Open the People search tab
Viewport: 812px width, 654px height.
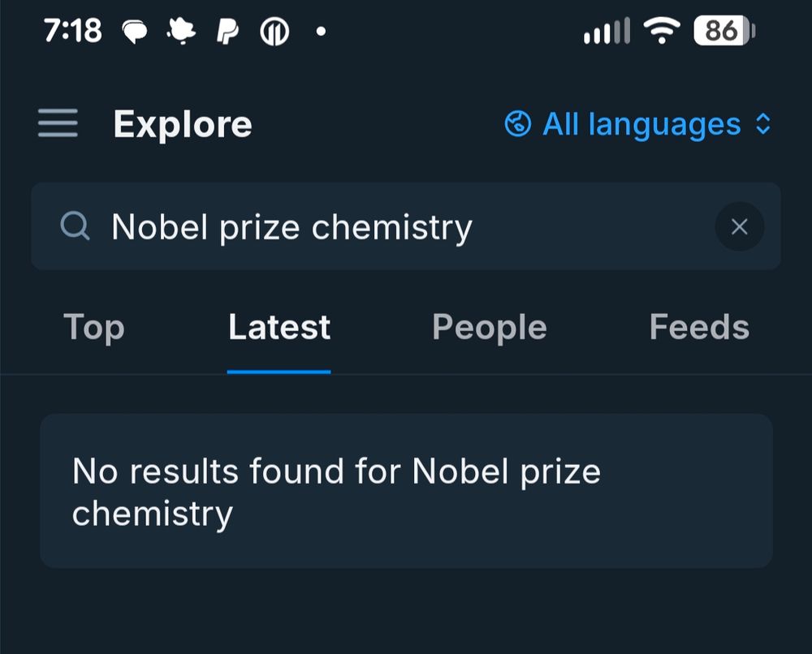[489, 326]
